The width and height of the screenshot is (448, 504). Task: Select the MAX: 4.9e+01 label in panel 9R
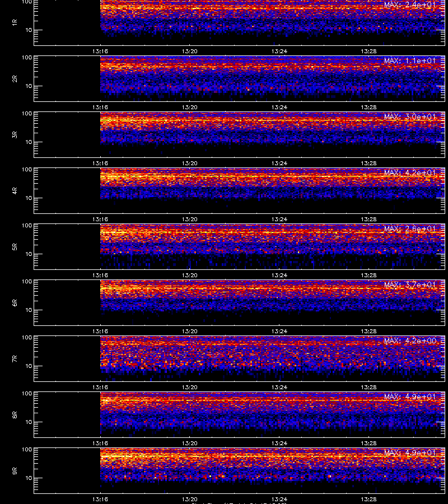410,452
